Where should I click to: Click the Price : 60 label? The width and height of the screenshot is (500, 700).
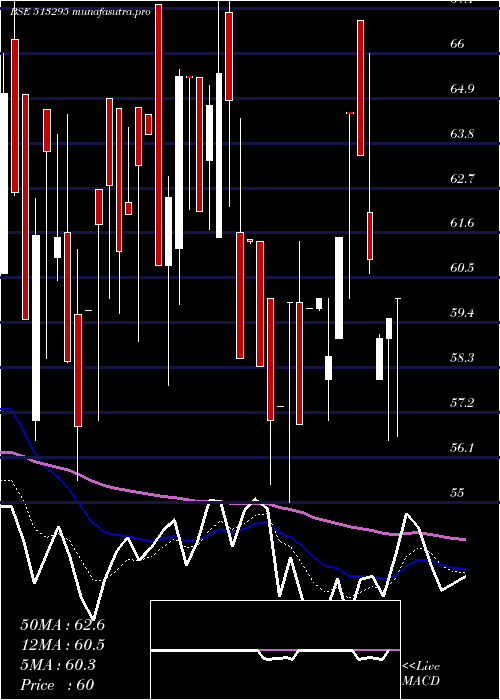click(57, 685)
